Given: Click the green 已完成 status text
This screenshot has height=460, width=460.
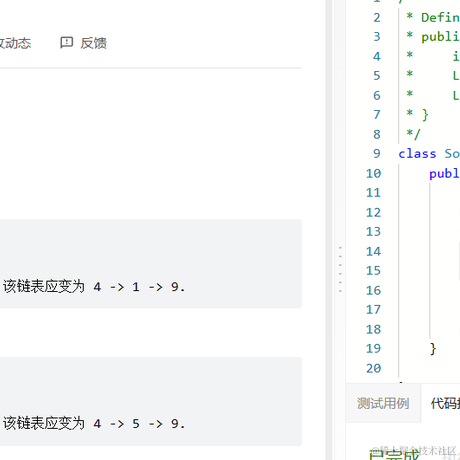Looking at the screenshot, I should (x=394, y=455).
